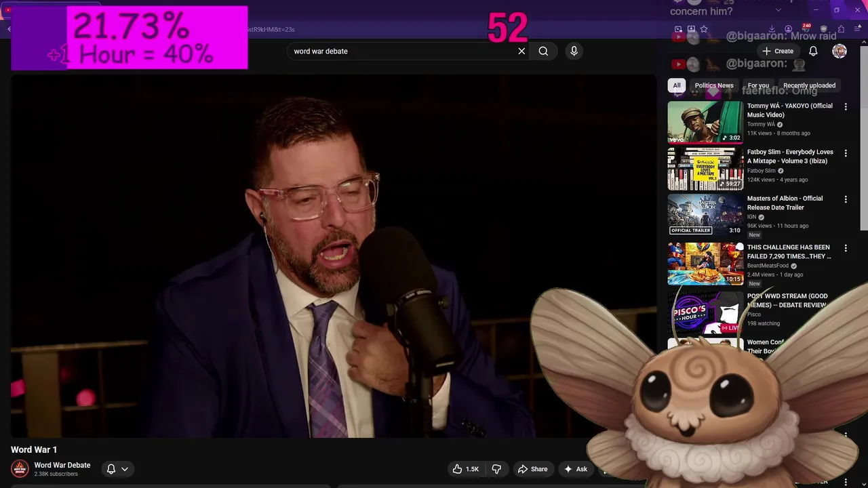Click the video player to pause playback

(332, 256)
